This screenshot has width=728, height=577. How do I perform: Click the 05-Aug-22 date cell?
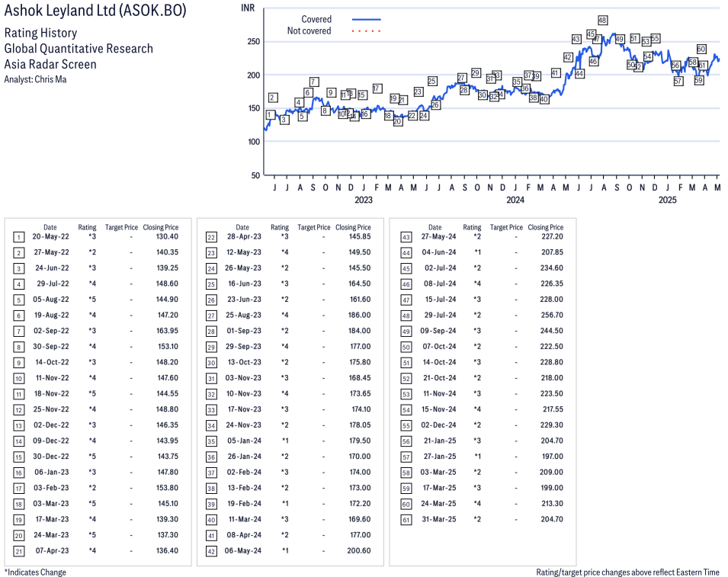click(50, 300)
